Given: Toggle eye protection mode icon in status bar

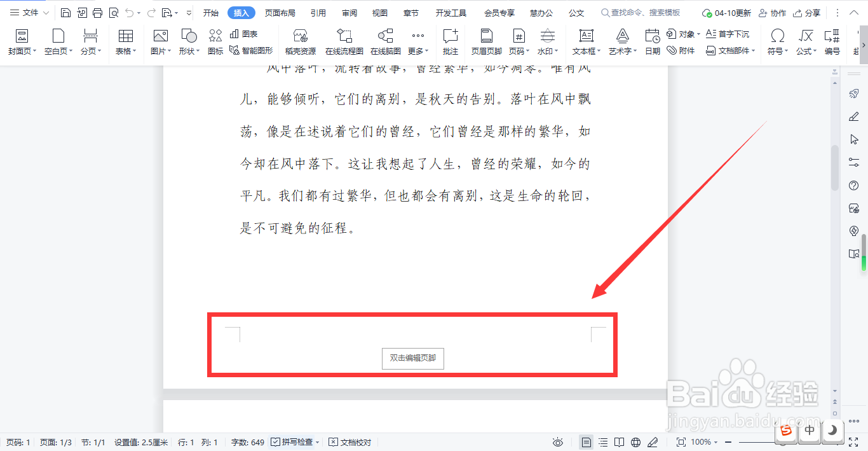Looking at the screenshot, I should pyautogui.click(x=558, y=442).
